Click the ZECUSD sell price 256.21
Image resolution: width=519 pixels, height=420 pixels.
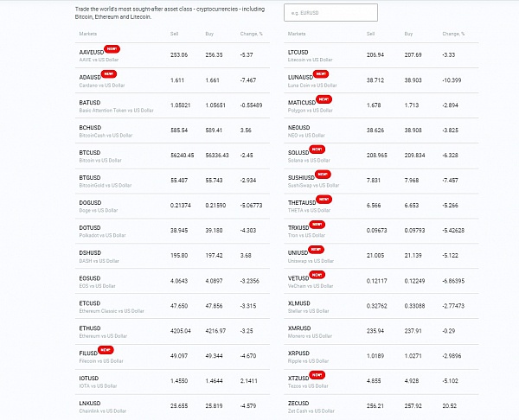(375, 404)
